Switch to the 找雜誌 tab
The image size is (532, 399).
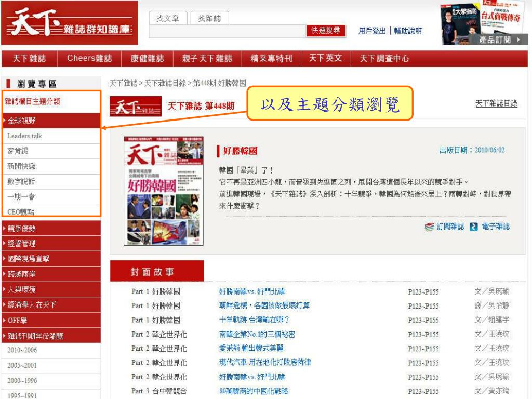(x=209, y=18)
